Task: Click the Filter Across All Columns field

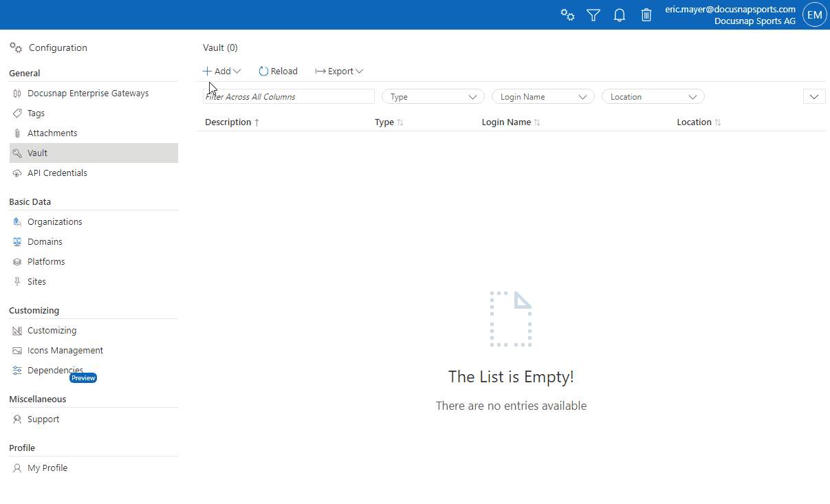Action: pyautogui.click(x=288, y=96)
